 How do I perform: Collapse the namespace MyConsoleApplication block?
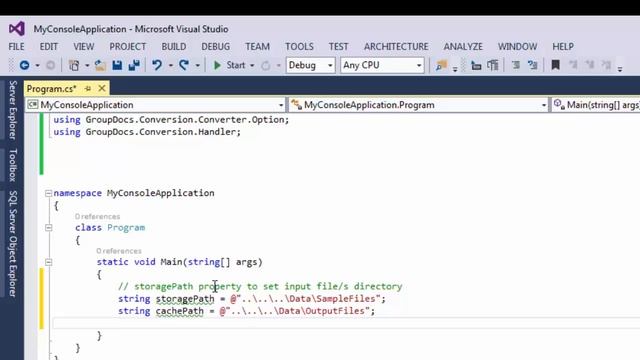48,193
